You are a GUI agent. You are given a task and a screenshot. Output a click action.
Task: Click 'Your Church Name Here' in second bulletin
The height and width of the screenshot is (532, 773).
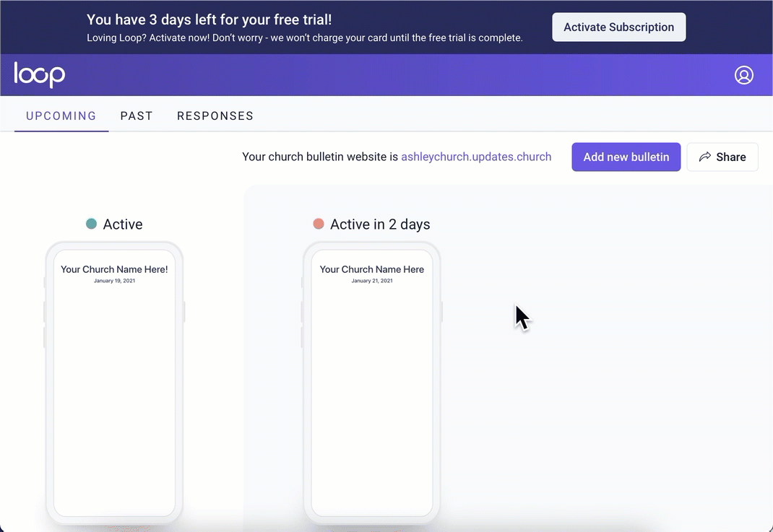pos(372,269)
